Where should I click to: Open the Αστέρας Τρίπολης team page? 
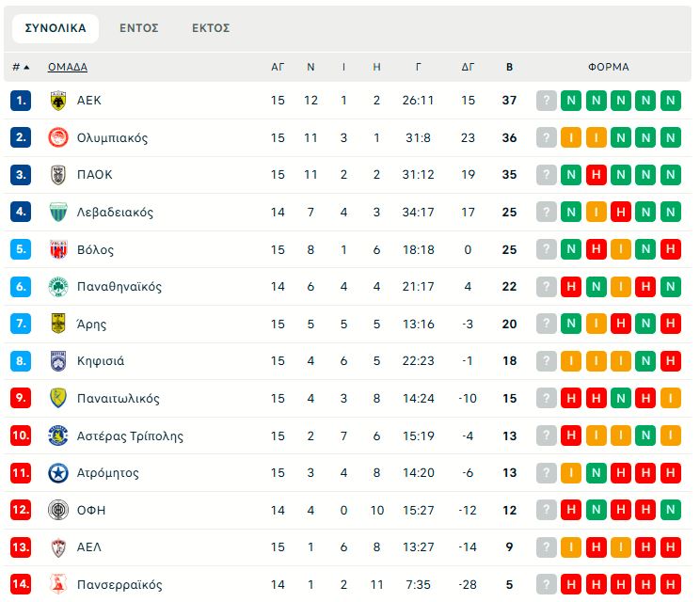pyautogui.click(x=130, y=436)
